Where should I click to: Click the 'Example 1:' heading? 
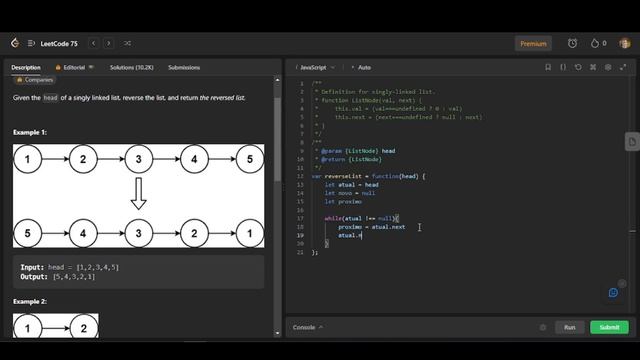30,132
